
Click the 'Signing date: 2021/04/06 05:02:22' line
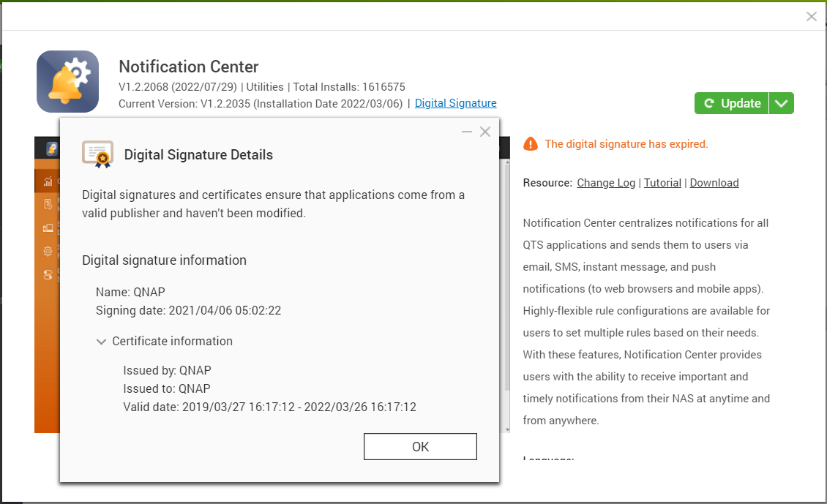click(188, 310)
